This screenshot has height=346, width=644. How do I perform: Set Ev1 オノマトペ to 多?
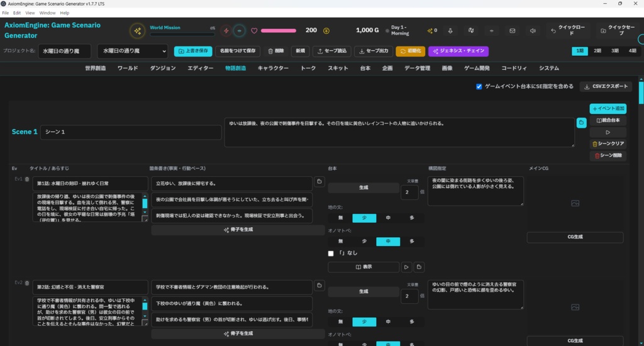pyautogui.click(x=412, y=242)
